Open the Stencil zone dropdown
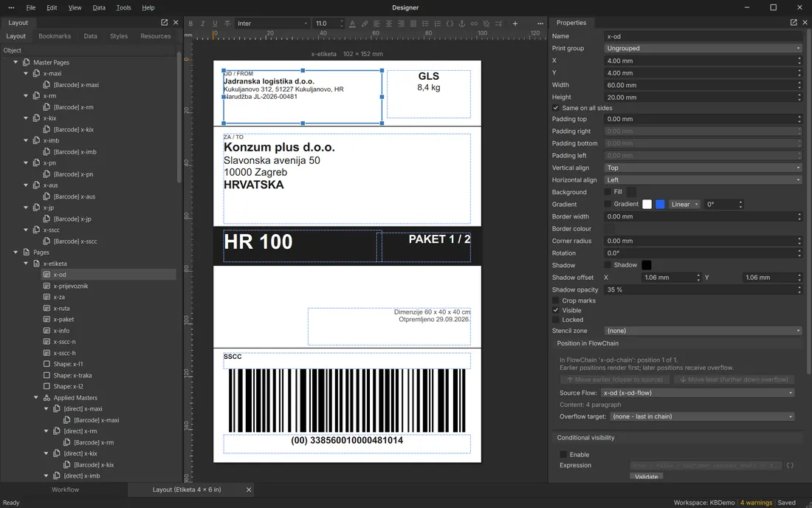Image resolution: width=812 pixels, height=508 pixels. [703, 330]
